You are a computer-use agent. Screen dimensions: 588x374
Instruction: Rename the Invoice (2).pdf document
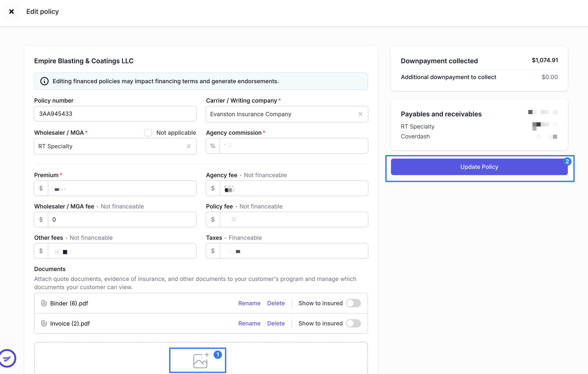(x=249, y=323)
